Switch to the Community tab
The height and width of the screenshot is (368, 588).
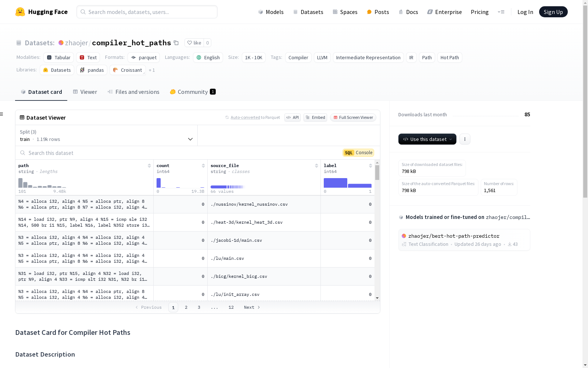pos(193,92)
